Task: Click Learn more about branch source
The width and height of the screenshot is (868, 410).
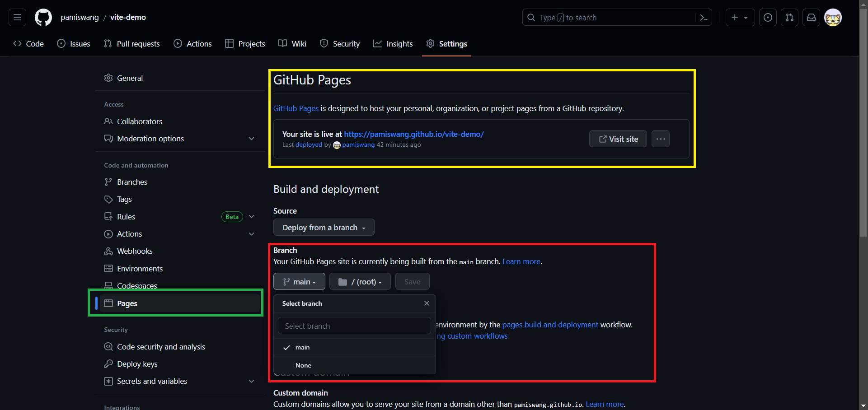Action: 521,261
